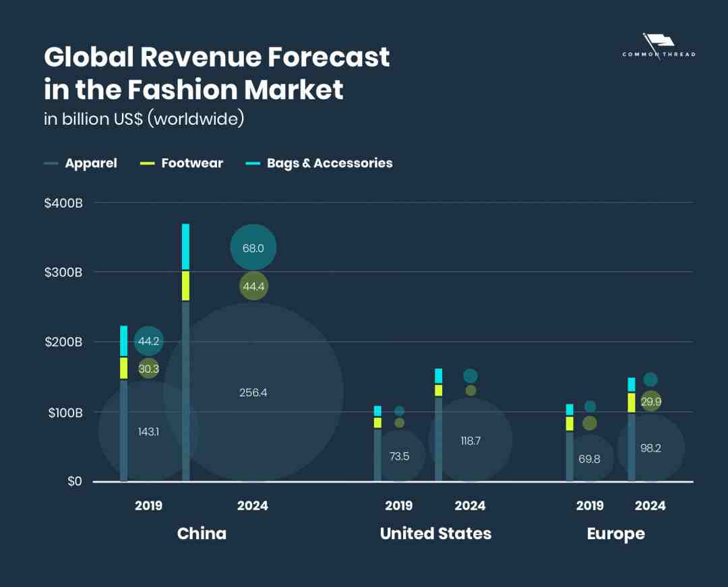Click the 143.1 apparel bubble value
Screen dimensions: 728x587
pos(148,431)
